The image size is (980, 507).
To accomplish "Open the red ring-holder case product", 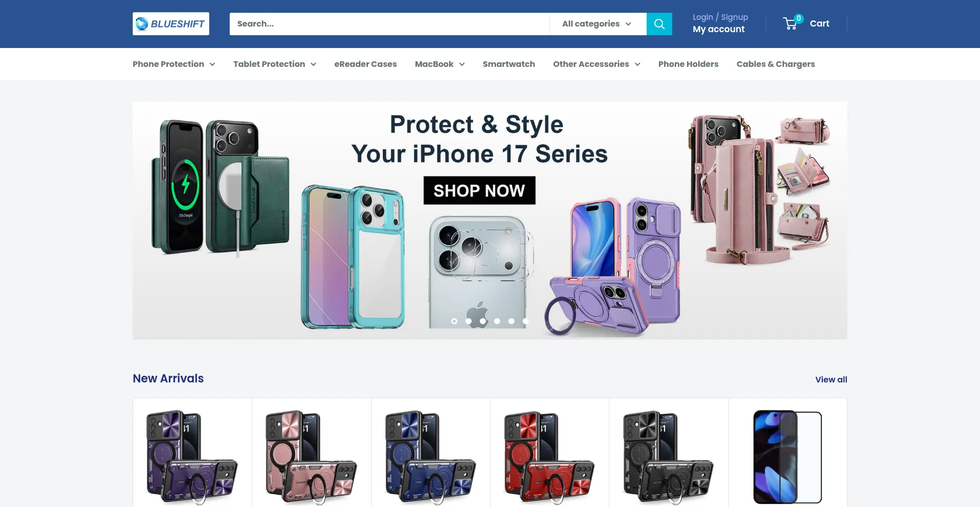I will click(550, 456).
